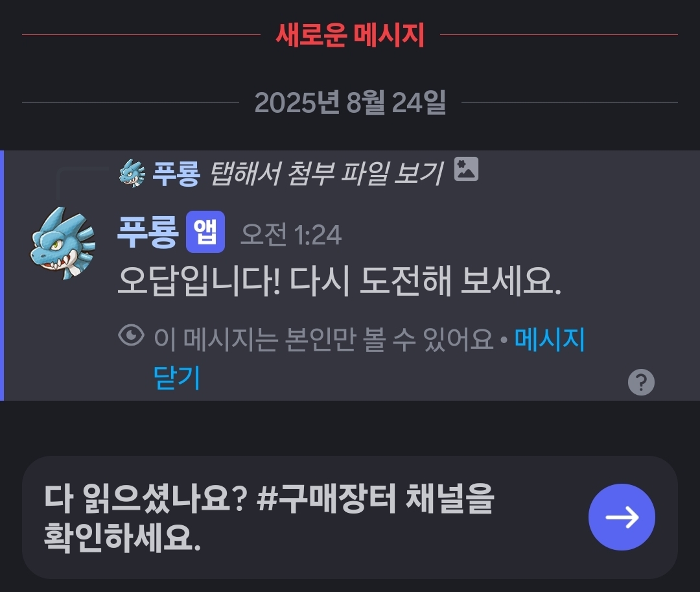Viewport: 700px width, 592px height.
Task: Tap the 오답입니다! 다시 도전해 보세요 message
Action: pyautogui.click(x=339, y=281)
